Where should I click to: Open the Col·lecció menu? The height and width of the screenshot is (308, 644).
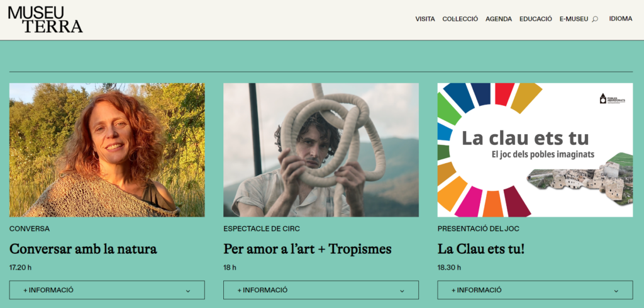click(x=460, y=19)
